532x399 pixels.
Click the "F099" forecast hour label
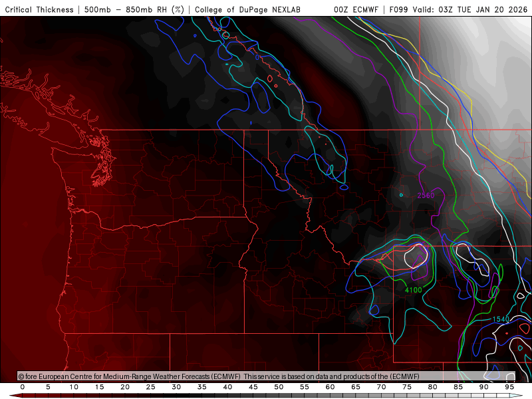398,9
